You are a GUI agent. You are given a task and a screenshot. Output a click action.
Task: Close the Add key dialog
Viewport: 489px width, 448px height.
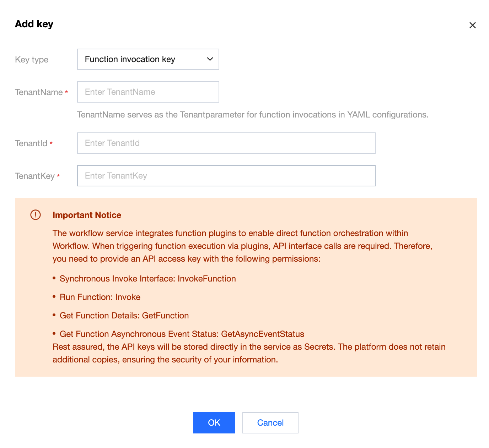472,25
